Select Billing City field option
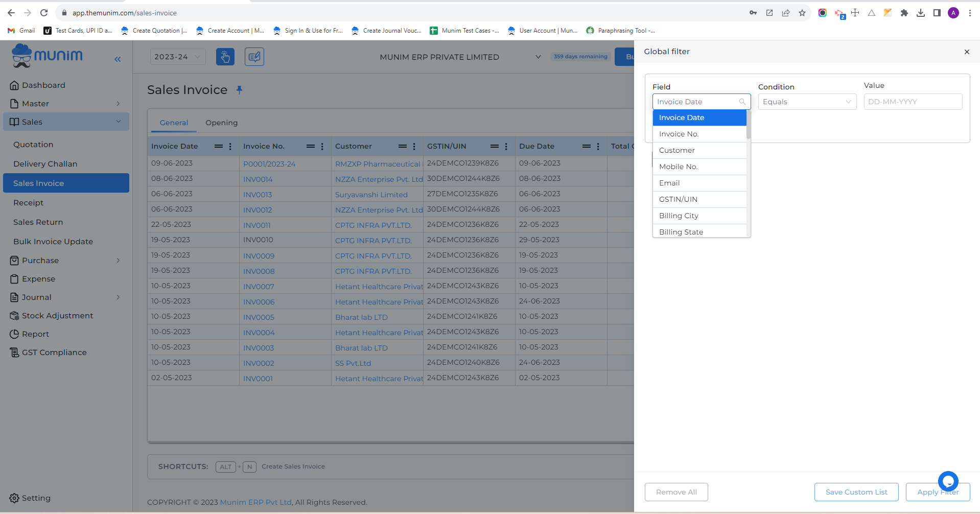 (x=699, y=216)
